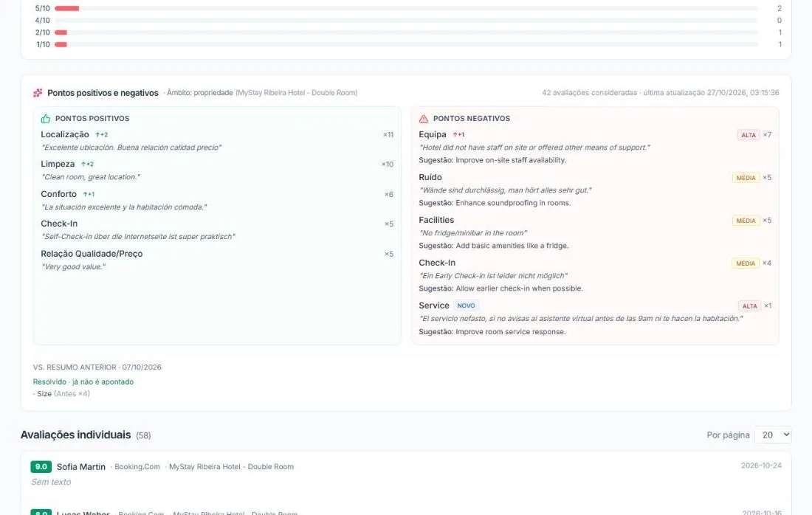Select the Localização positive point
812x515 pixels.
pos(65,134)
